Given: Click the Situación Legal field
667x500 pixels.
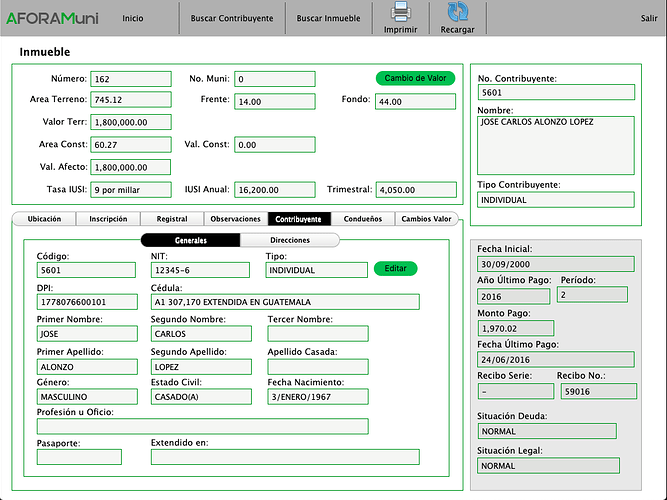Looking at the screenshot, I should pyautogui.click(x=549, y=466).
